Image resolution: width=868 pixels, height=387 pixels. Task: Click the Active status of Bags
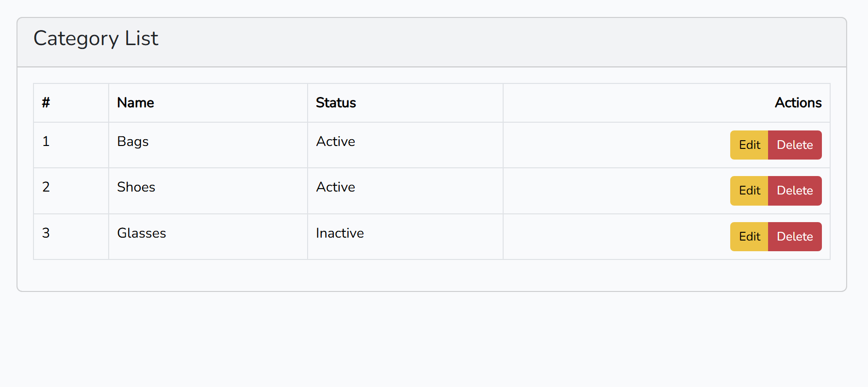(335, 142)
